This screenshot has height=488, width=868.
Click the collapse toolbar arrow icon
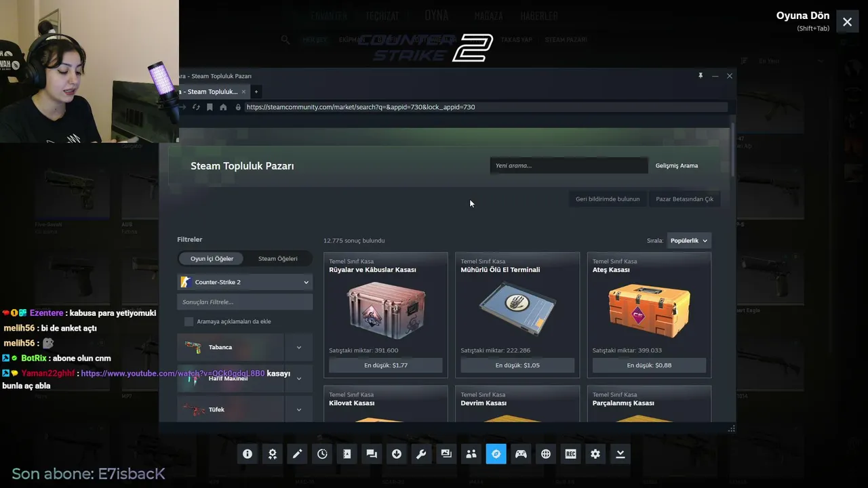620,454
